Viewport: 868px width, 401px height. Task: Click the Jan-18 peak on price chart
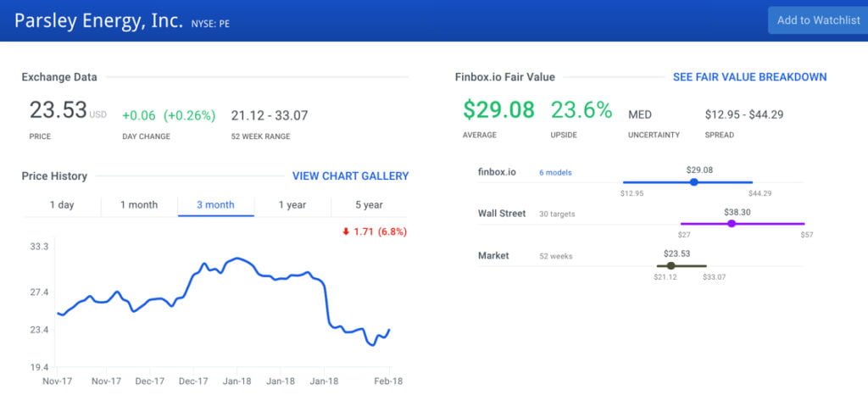(x=238, y=258)
